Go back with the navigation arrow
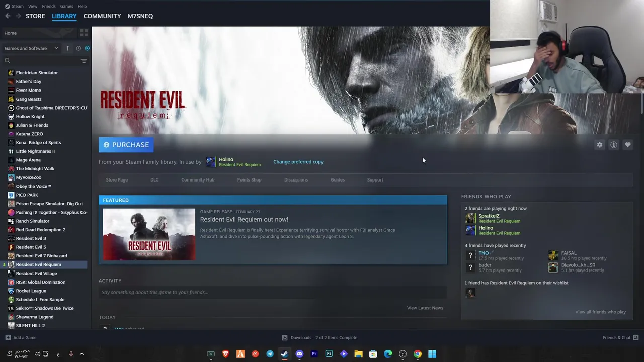Image resolution: width=644 pixels, height=362 pixels. 8,16
